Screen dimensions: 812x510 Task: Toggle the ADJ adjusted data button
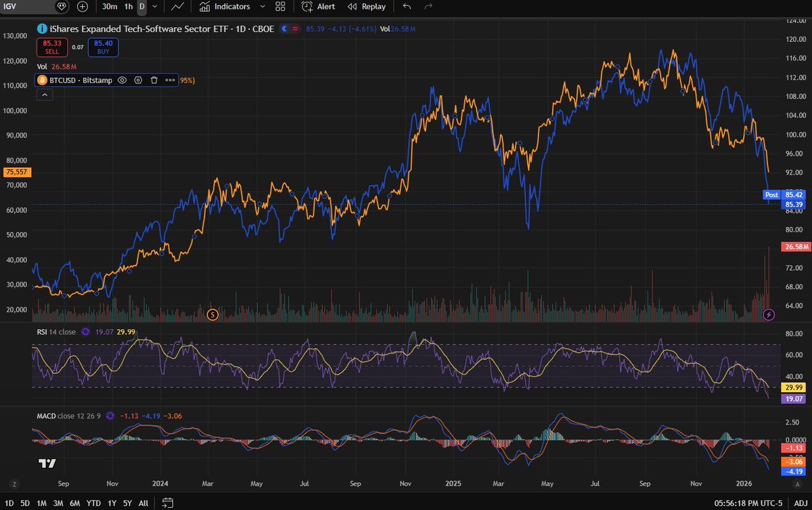click(x=800, y=503)
